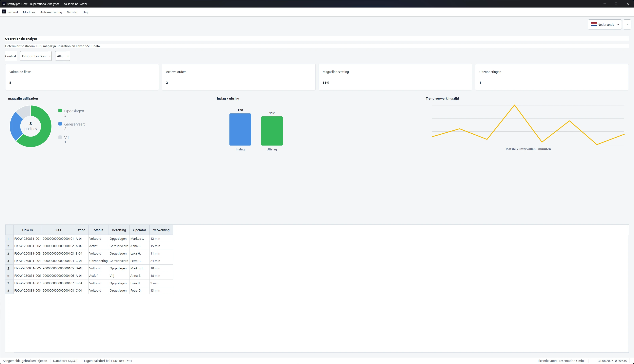
Task: Click the donut chart center 8 posities
Action: 30,126
